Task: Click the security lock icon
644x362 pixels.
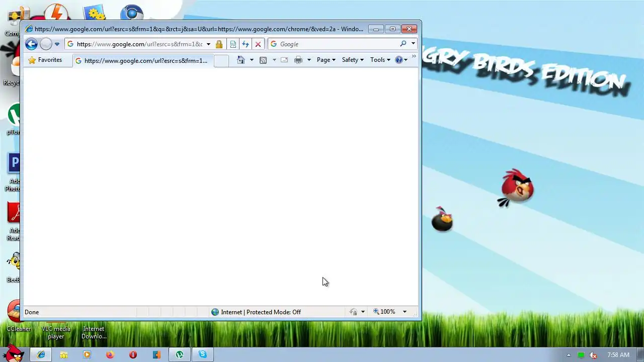Action: click(219, 44)
